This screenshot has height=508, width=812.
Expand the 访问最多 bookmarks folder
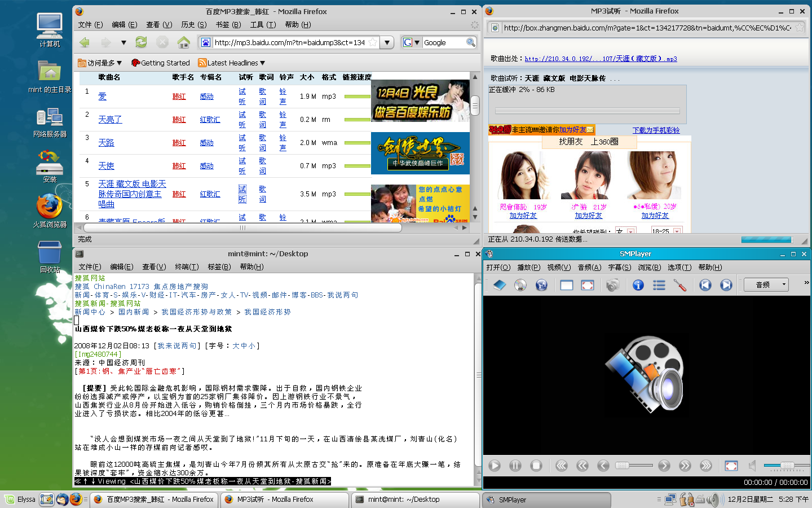click(100, 63)
